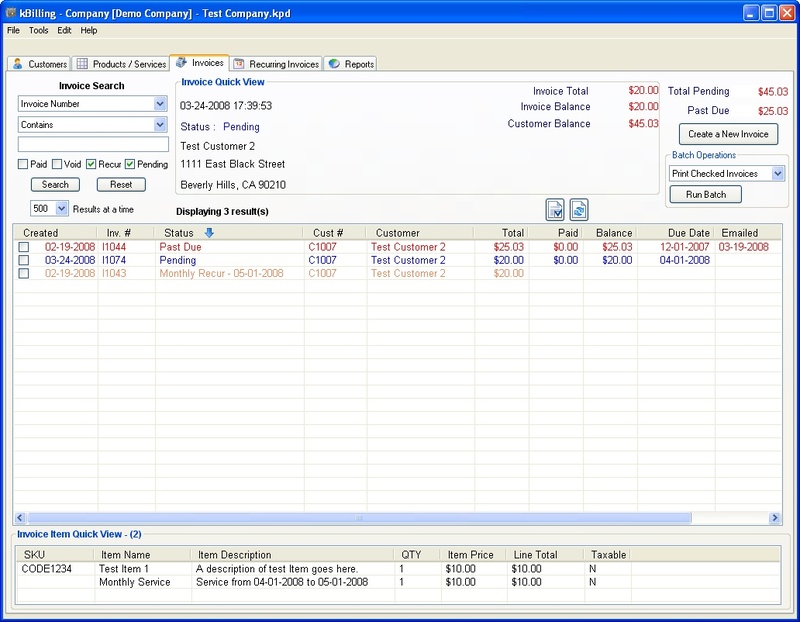Click the invoice search text field
800x622 pixels.
pyautogui.click(x=93, y=144)
